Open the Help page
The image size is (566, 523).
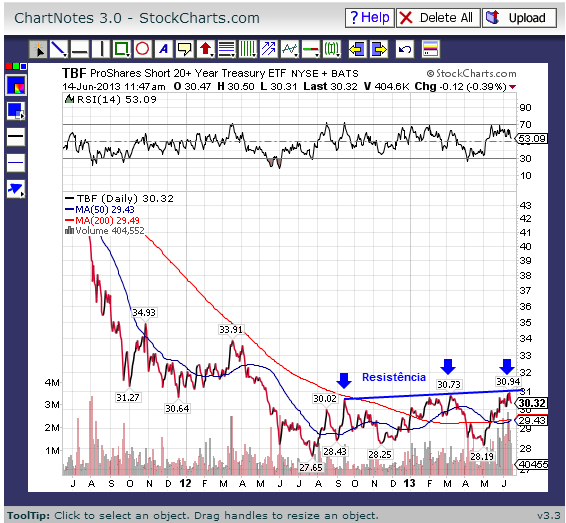tap(369, 18)
